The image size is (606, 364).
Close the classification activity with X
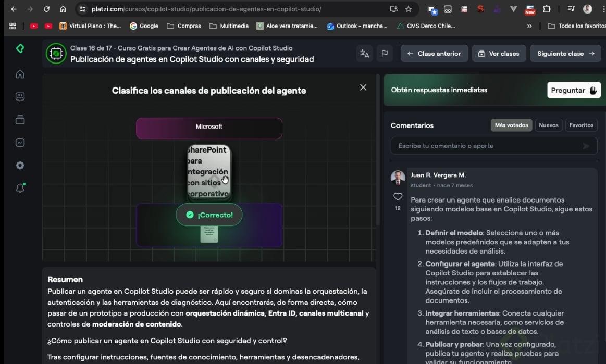(363, 87)
